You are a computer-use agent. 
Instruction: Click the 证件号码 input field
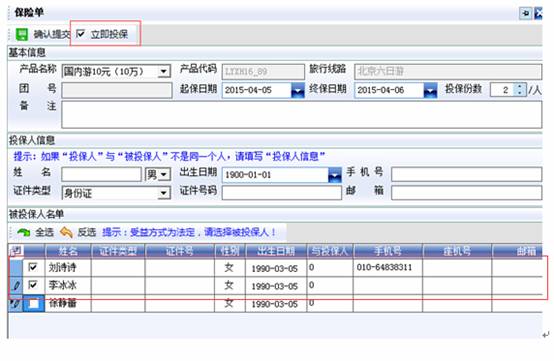coord(282,193)
